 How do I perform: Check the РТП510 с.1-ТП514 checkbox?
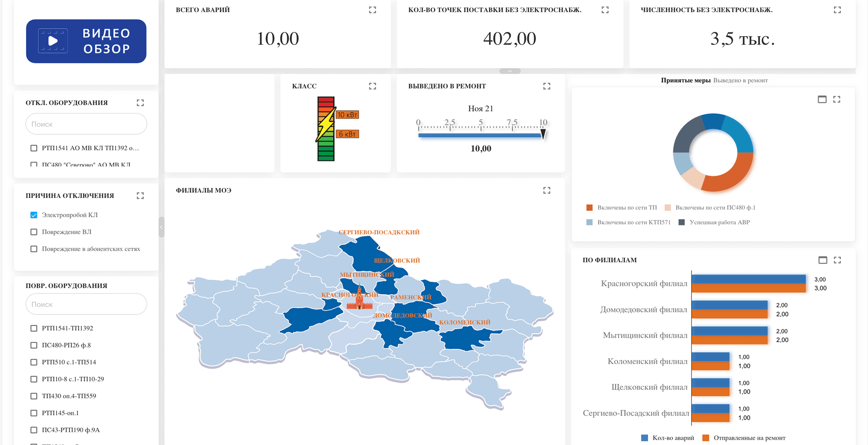point(34,362)
